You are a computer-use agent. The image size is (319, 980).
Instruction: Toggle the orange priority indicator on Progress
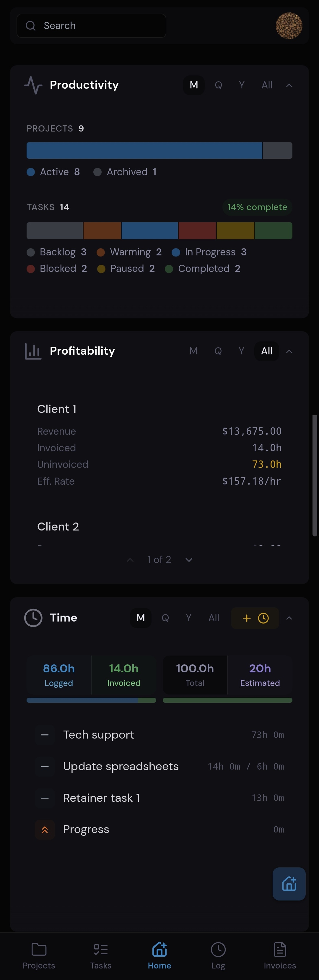45,830
